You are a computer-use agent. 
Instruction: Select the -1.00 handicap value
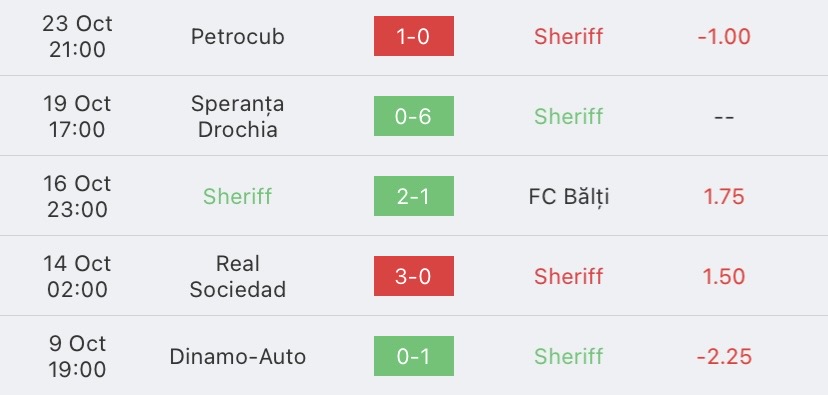[724, 36]
